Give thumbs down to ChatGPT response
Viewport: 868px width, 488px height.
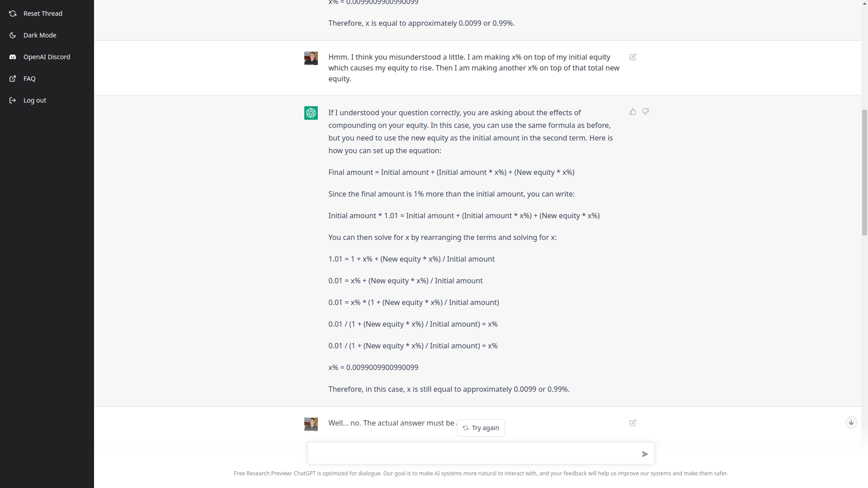click(x=646, y=112)
